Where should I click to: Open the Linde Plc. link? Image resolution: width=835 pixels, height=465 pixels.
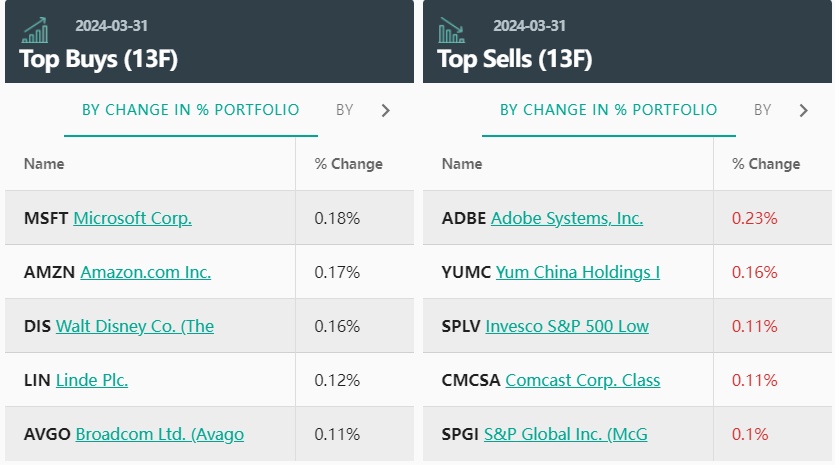coord(92,380)
